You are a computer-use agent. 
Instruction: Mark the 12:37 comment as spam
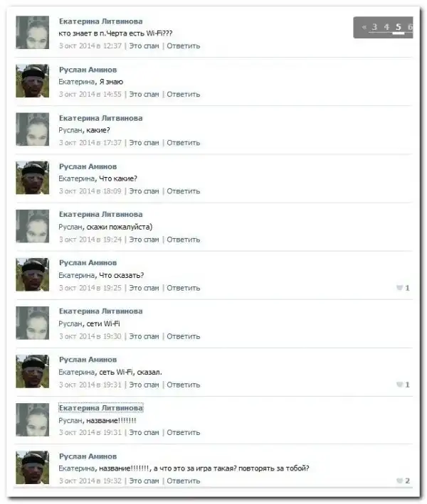click(144, 46)
